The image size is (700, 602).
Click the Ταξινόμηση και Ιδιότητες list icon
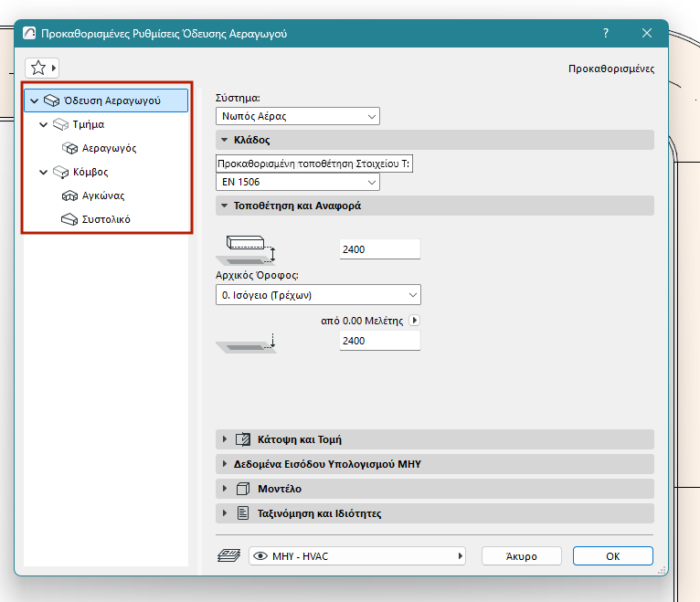click(x=243, y=513)
